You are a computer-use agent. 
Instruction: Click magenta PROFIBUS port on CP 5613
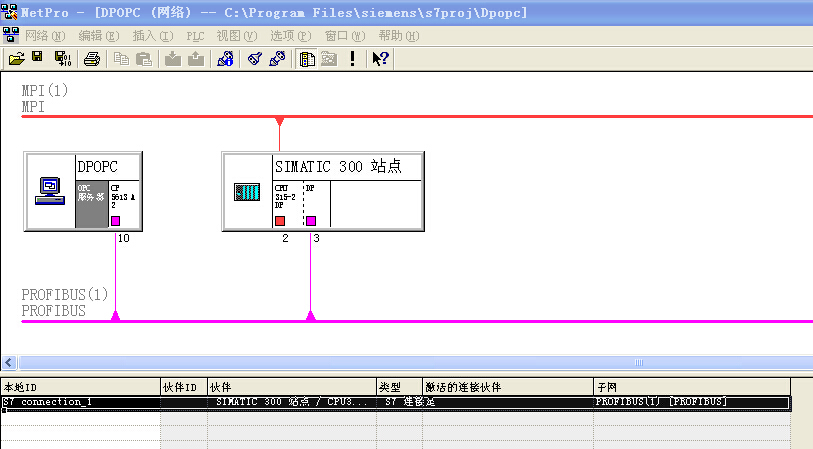[x=116, y=221]
